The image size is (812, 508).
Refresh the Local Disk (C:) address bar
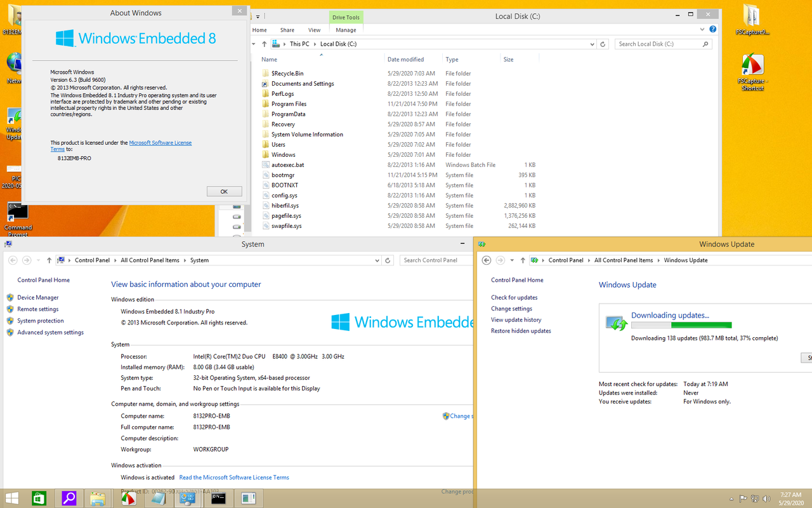[x=603, y=44]
